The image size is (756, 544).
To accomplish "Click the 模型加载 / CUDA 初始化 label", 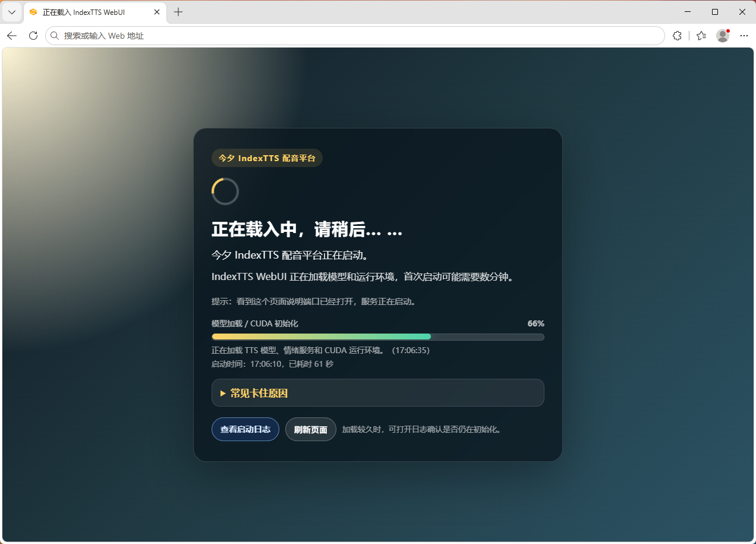I will point(255,323).
